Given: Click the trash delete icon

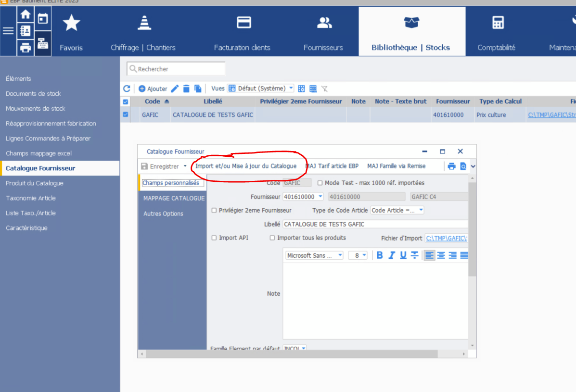Looking at the screenshot, I should pos(186,89).
